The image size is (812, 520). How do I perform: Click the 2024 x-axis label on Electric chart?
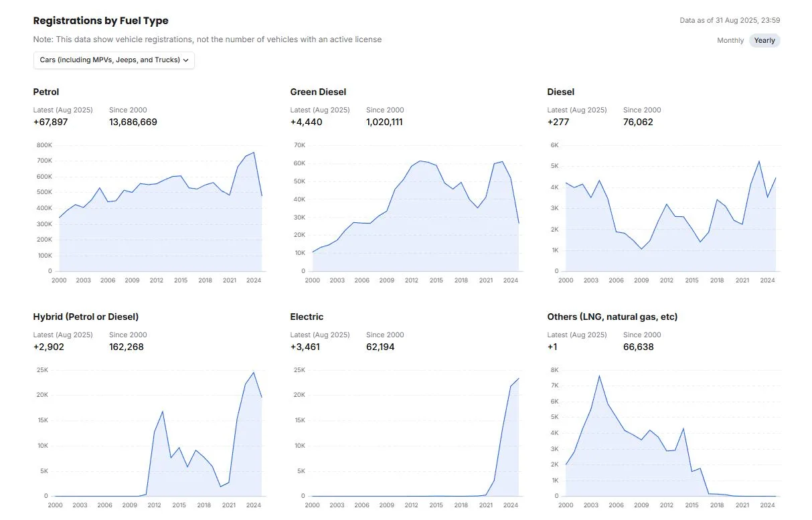click(x=510, y=505)
